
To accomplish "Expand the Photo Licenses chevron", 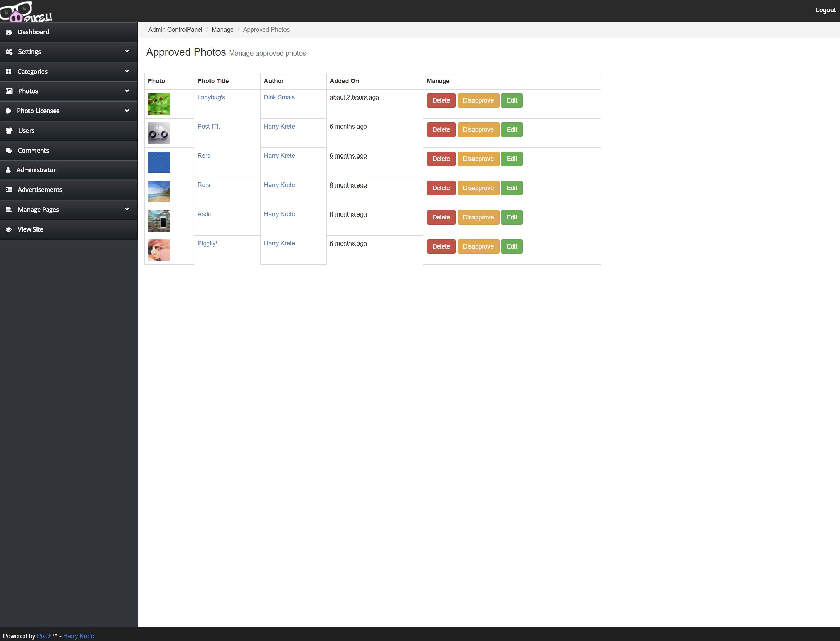I will [127, 111].
